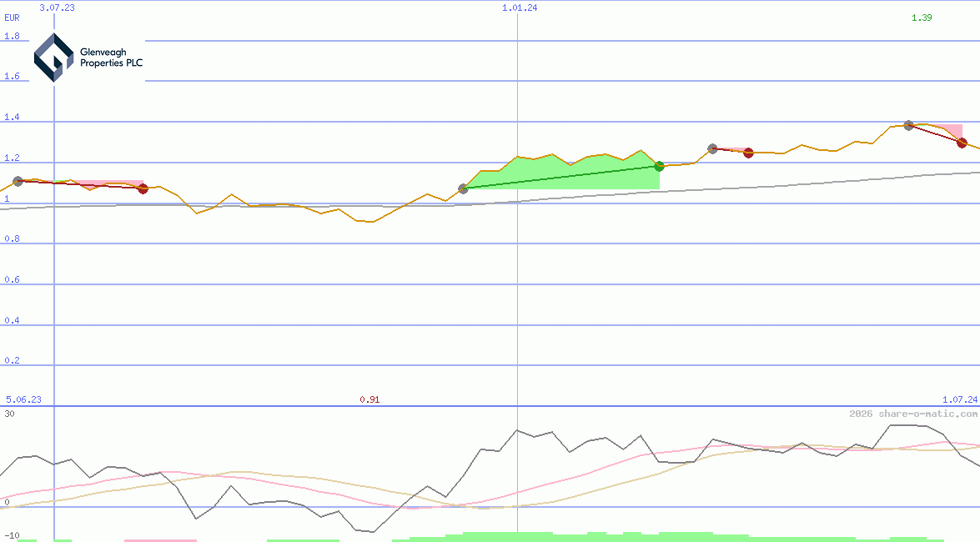Screen dimensions: 980x542
Task: Click the 5.06.23 start date label
Action: 23,399
